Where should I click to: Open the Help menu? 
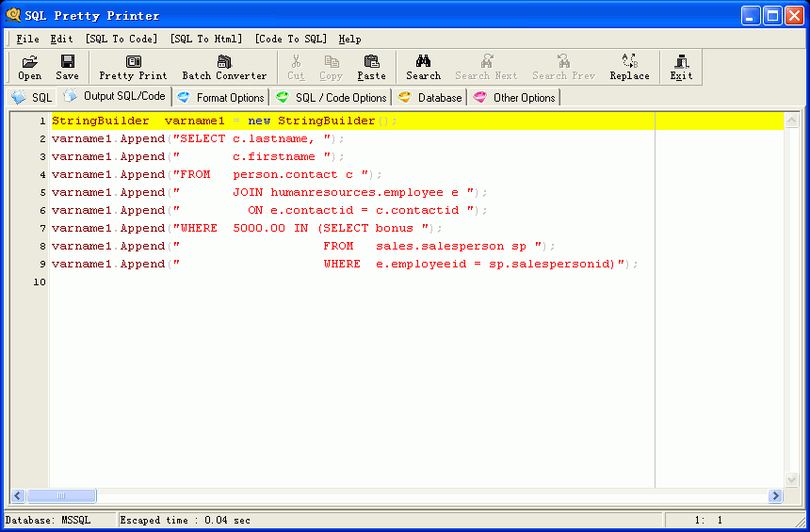(x=349, y=39)
